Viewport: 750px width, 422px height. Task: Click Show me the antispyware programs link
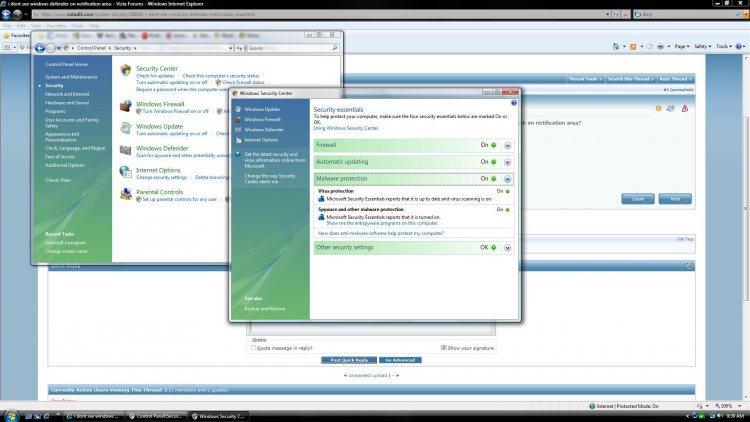382,223
